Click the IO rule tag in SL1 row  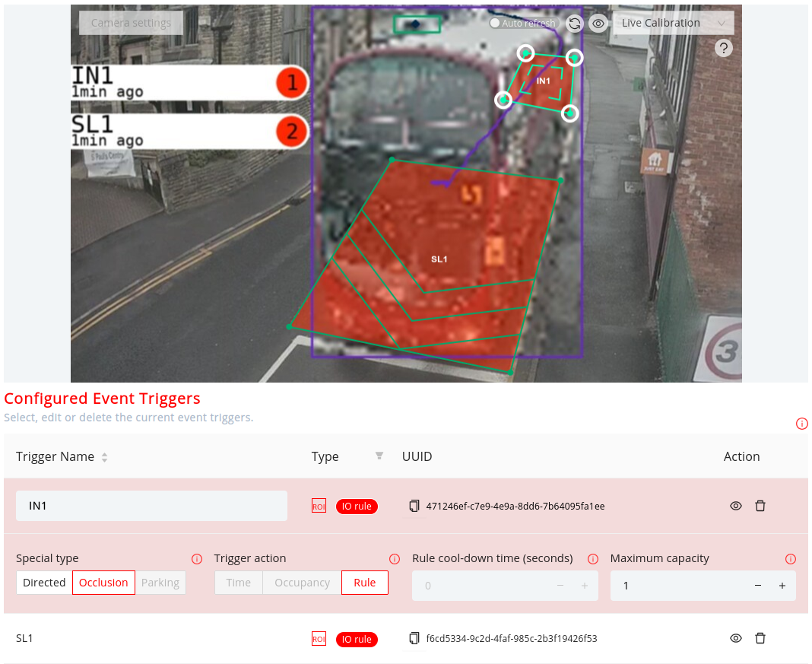click(x=357, y=639)
